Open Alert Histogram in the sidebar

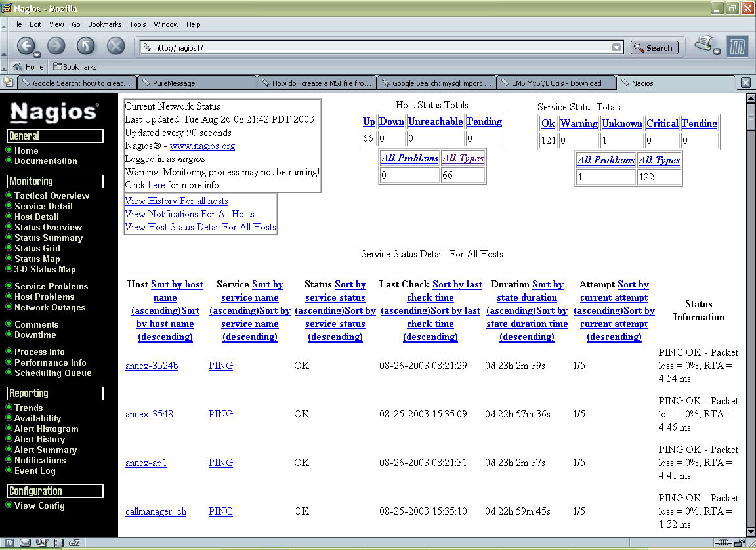[x=47, y=429]
